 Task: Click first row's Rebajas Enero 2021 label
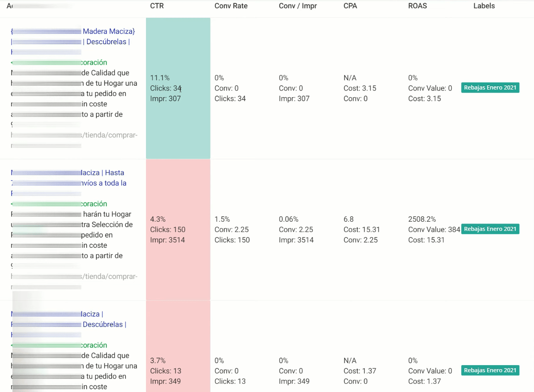coord(490,88)
